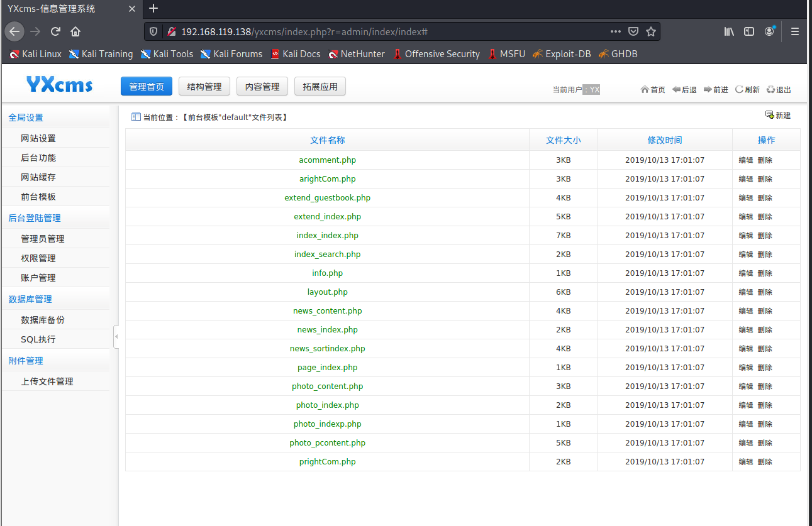Collapse the 数据库管理 sidebar section
812x526 pixels.
point(30,299)
